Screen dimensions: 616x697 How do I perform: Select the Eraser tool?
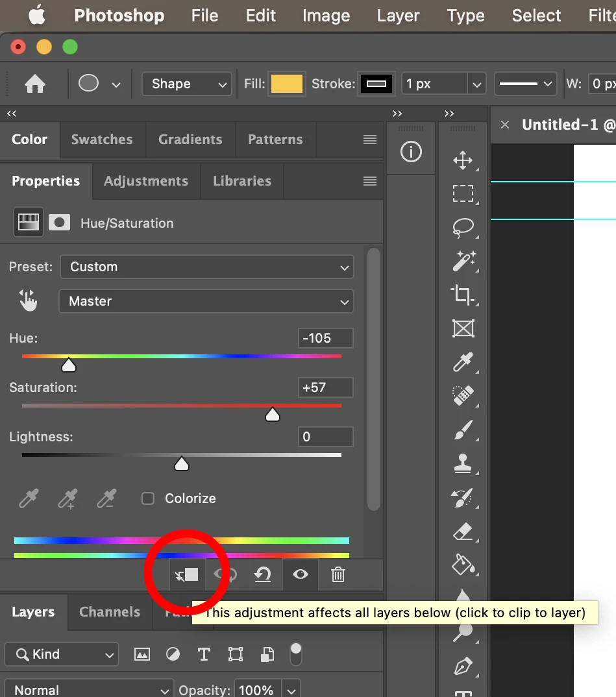[x=462, y=532]
